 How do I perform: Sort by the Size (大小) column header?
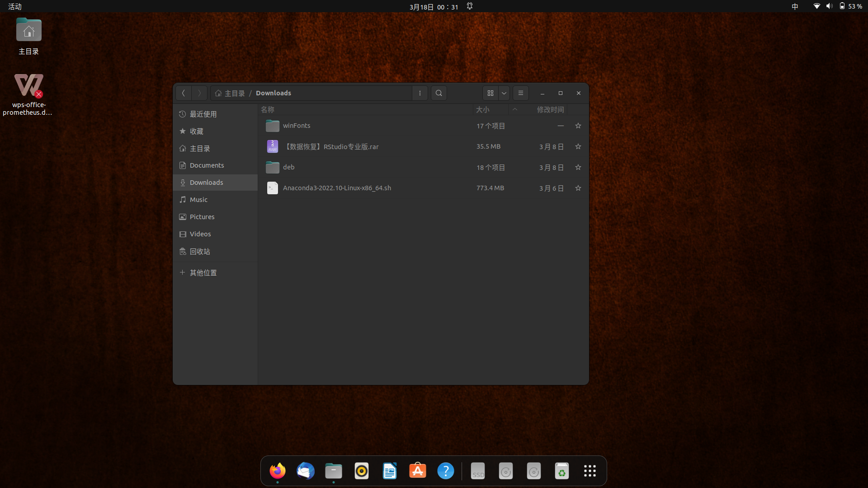click(482, 109)
